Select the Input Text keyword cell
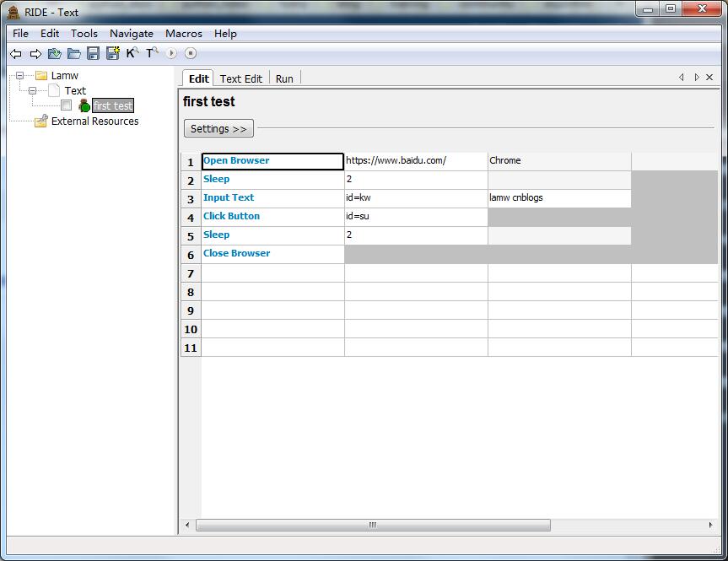The height and width of the screenshot is (561, 728). coord(272,198)
